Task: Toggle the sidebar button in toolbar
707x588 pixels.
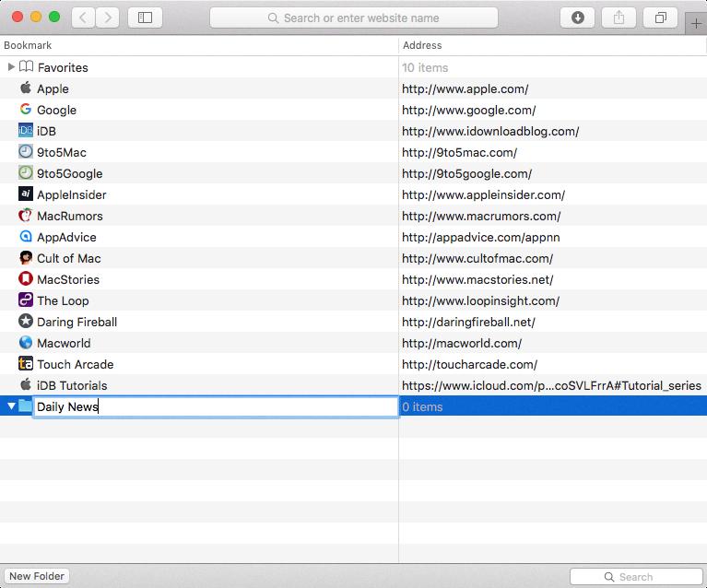Action: click(145, 18)
